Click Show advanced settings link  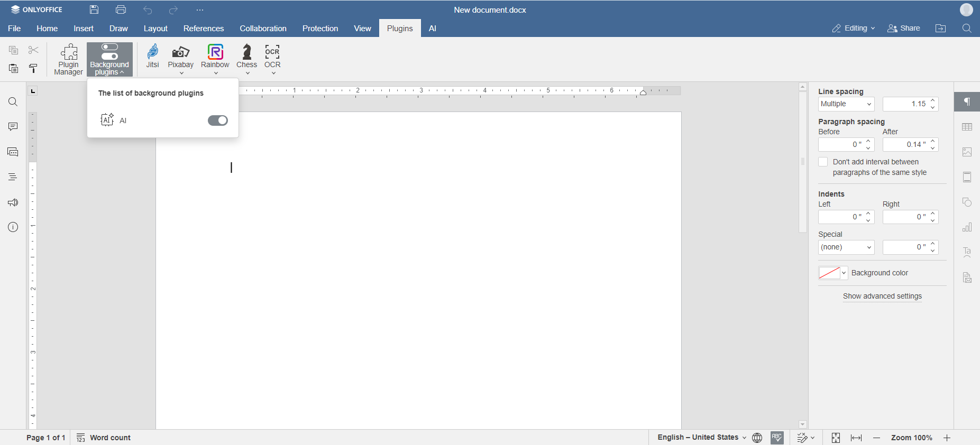click(882, 296)
